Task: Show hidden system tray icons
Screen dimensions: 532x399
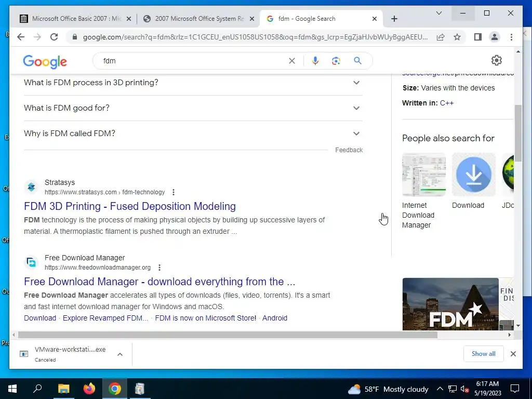Action: (x=440, y=389)
